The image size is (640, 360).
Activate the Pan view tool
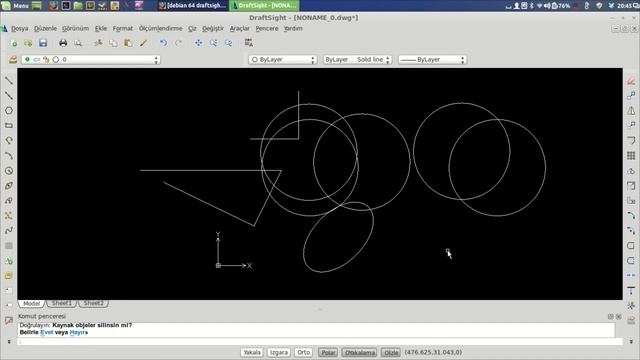(x=198, y=43)
